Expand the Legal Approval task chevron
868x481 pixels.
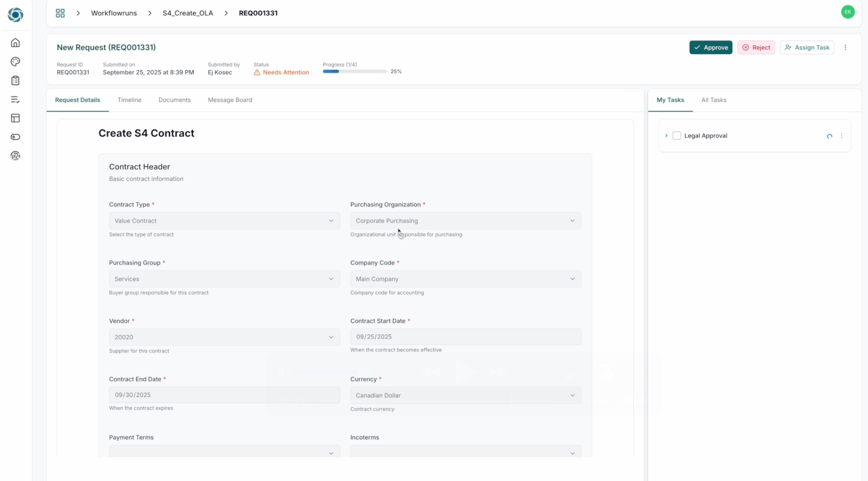tap(666, 136)
